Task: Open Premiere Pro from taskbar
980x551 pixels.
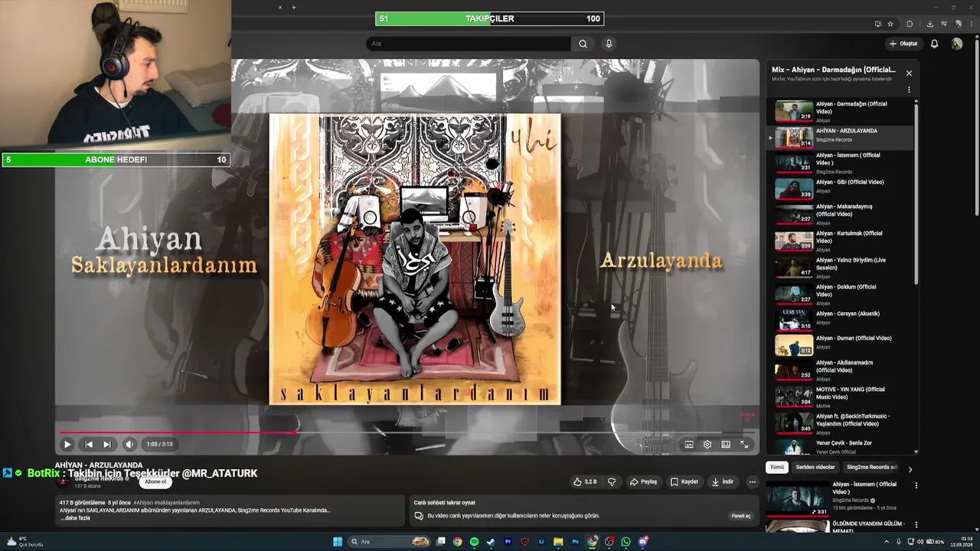Action: point(508,542)
